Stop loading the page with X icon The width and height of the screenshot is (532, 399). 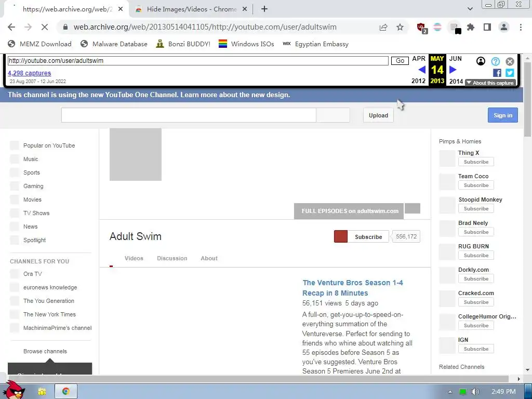45,27
